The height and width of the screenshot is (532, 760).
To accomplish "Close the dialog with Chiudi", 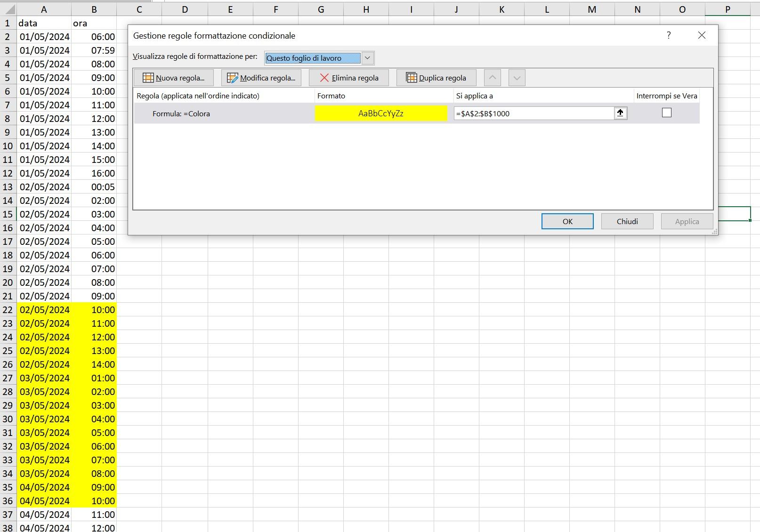I will click(x=627, y=221).
